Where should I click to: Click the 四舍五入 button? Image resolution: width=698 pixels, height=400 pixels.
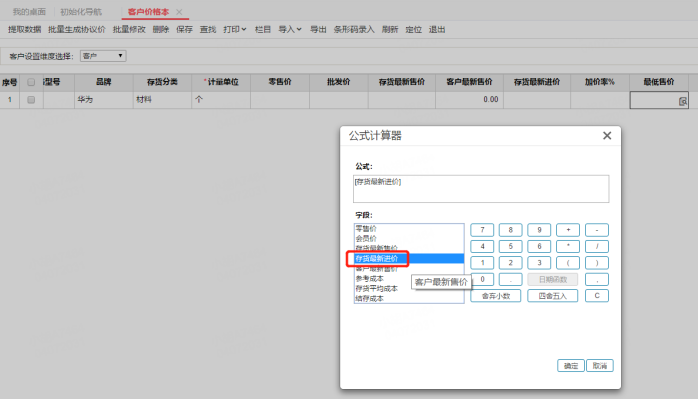pos(552,295)
